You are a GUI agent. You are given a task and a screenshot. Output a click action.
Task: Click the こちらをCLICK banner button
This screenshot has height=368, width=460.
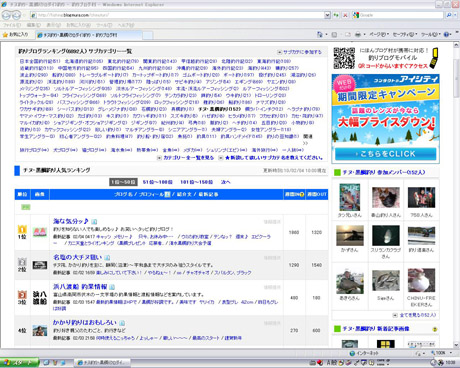click(x=386, y=154)
